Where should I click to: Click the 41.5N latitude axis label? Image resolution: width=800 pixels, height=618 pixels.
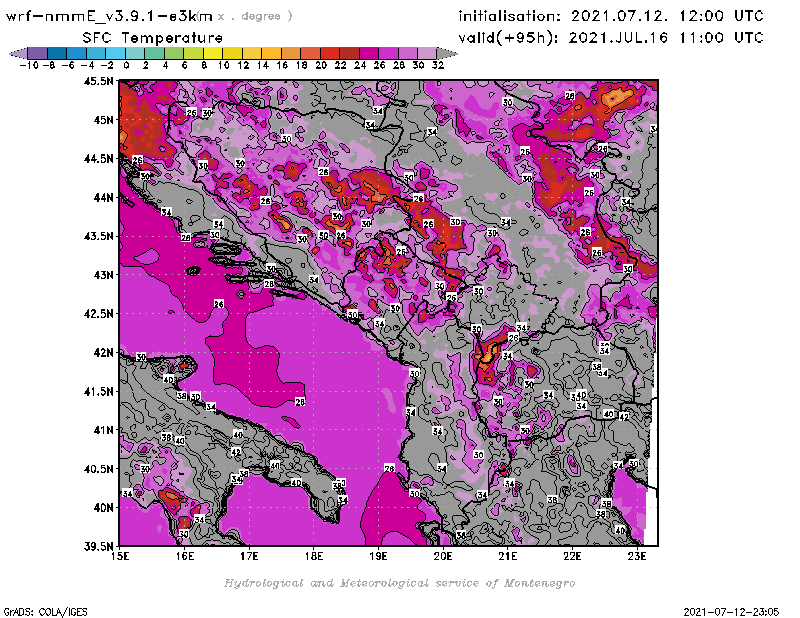click(98, 391)
